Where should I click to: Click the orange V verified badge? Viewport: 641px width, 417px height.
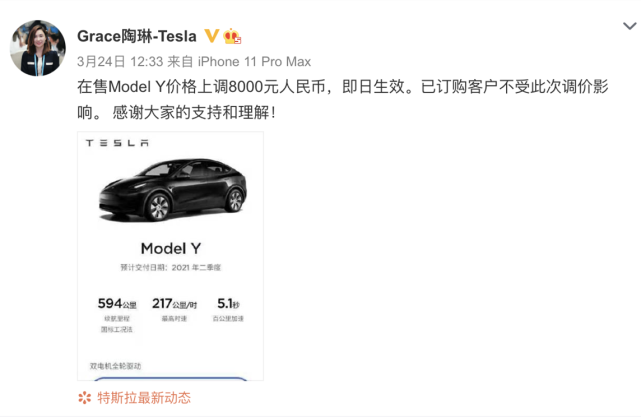pyautogui.click(x=211, y=36)
